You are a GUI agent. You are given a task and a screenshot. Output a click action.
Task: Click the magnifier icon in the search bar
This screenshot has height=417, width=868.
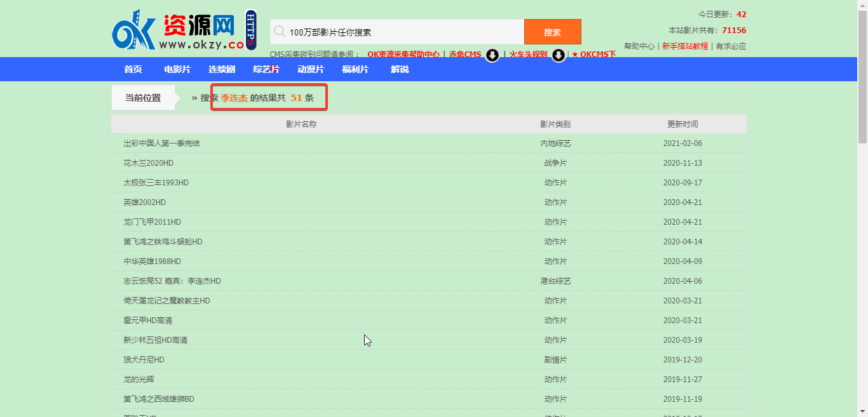[x=280, y=30]
